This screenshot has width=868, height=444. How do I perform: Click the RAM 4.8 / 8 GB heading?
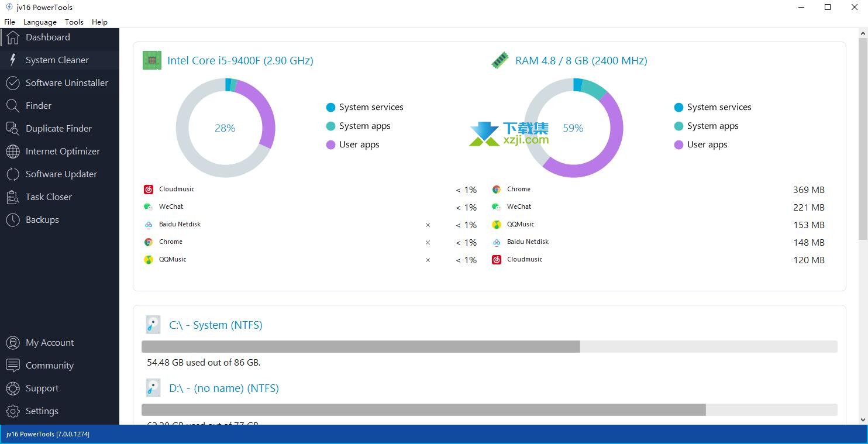click(581, 61)
